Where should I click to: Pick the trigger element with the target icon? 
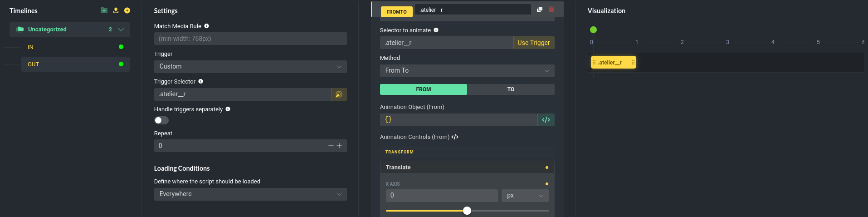339,94
